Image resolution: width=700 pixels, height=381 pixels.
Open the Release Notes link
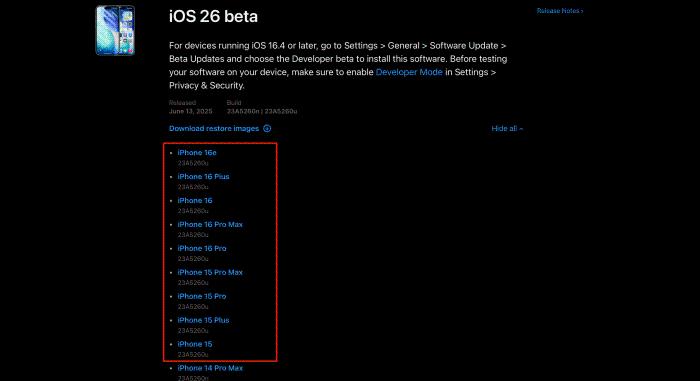click(560, 11)
